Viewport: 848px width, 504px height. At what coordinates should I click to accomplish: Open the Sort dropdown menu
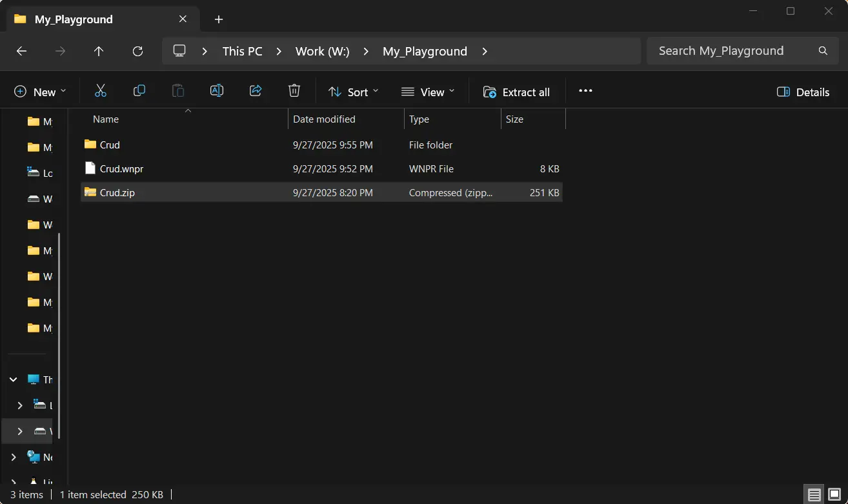pos(353,92)
